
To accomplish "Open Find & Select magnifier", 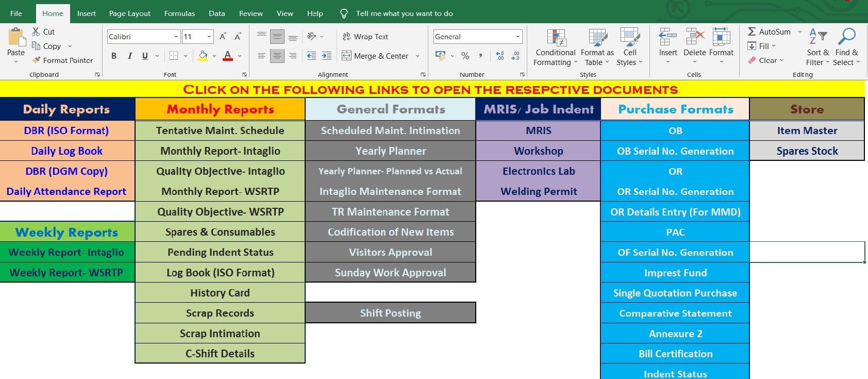I will (846, 47).
